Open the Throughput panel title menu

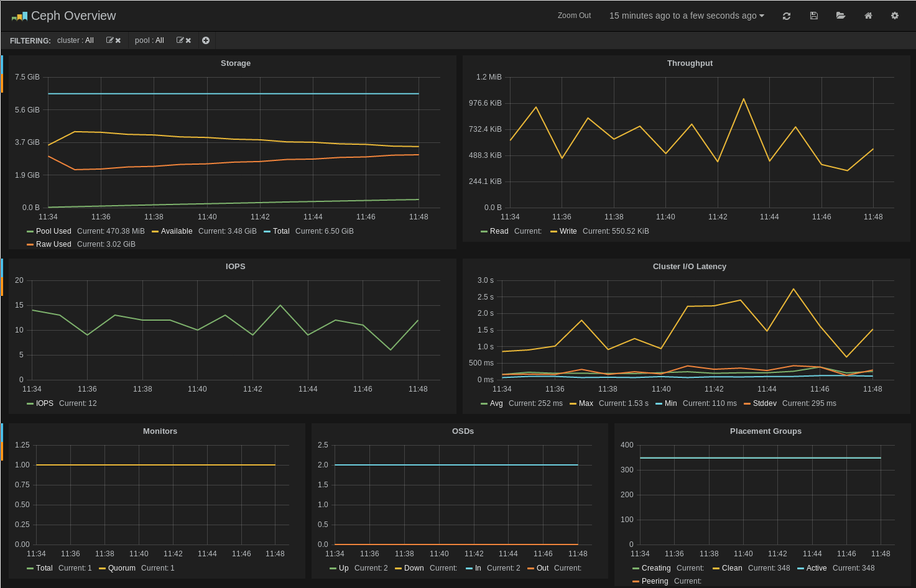pos(690,63)
